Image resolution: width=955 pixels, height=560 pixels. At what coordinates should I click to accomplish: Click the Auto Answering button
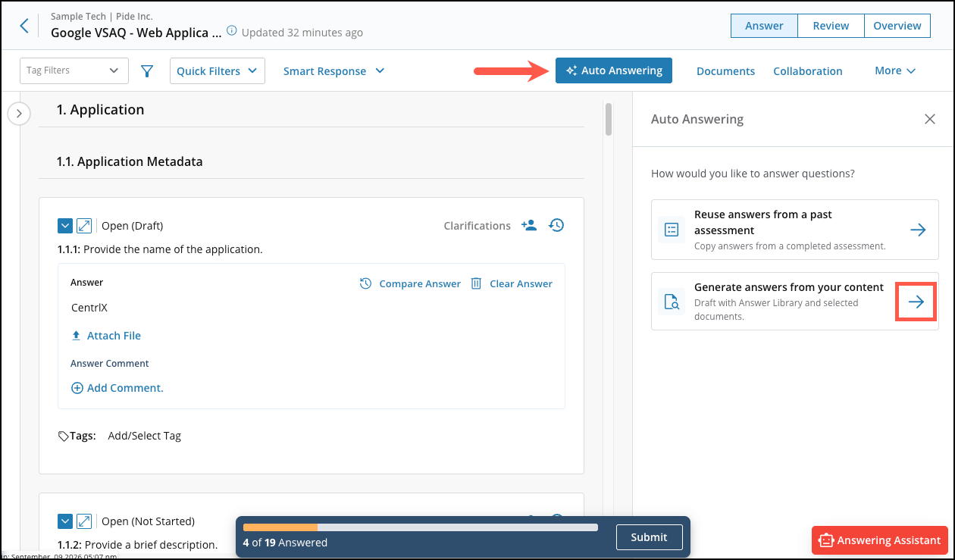click(x=614, y=70)
